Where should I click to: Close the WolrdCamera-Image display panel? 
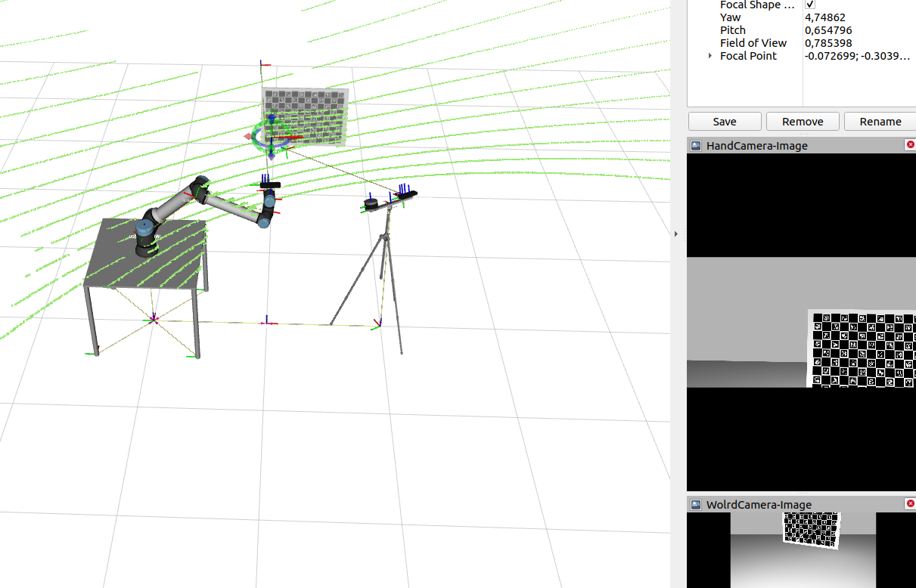click(910, 503)
